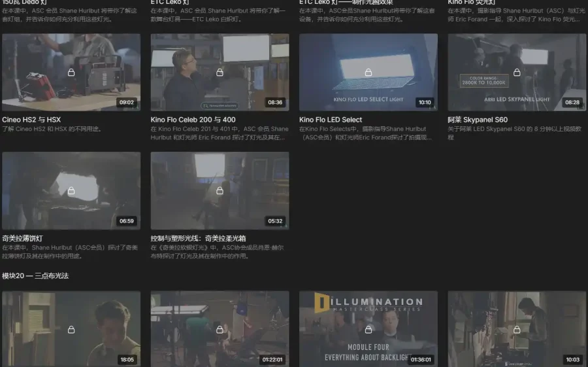This screenshot has width=588, height=367.
Task: Click the description 了解 Cineo HS2 和 HSX 的不同用途
Action: pyautogui.click(x=52, y=129)
